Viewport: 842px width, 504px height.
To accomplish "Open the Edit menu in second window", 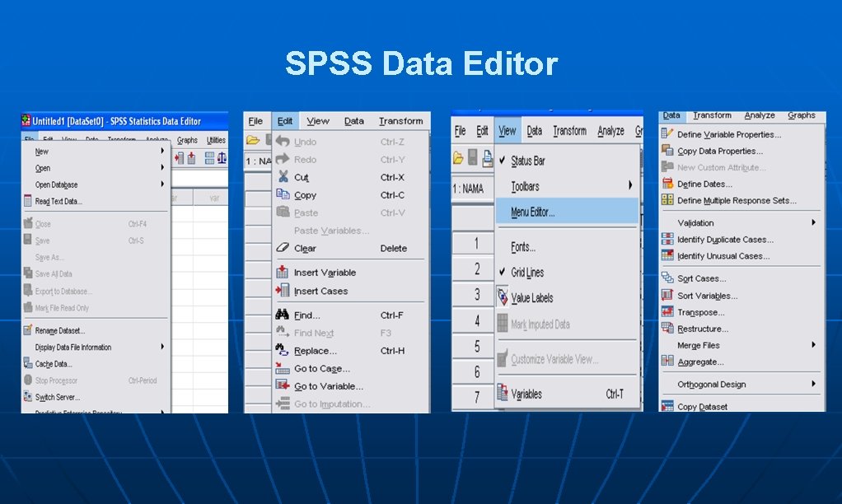I will 285,121.
